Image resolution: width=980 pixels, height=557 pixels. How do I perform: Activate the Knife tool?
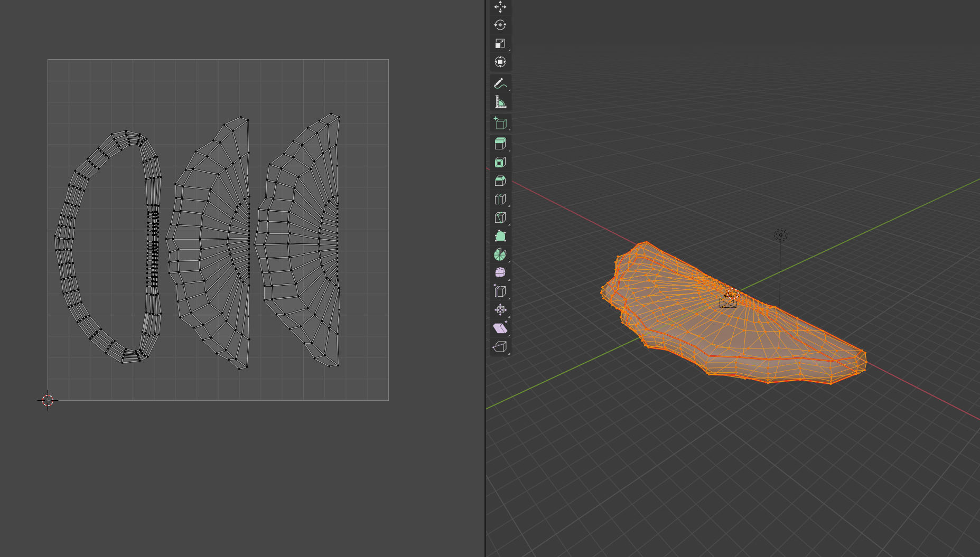pyautogui.click(x=500, y=218)
